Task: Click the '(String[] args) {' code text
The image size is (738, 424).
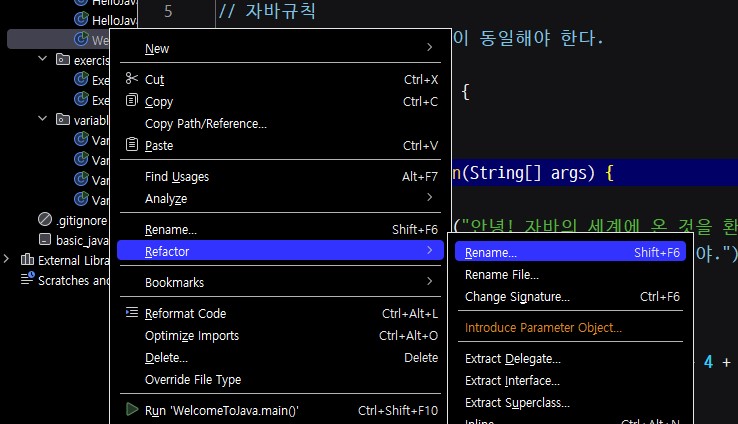Action: coord(538,173)
